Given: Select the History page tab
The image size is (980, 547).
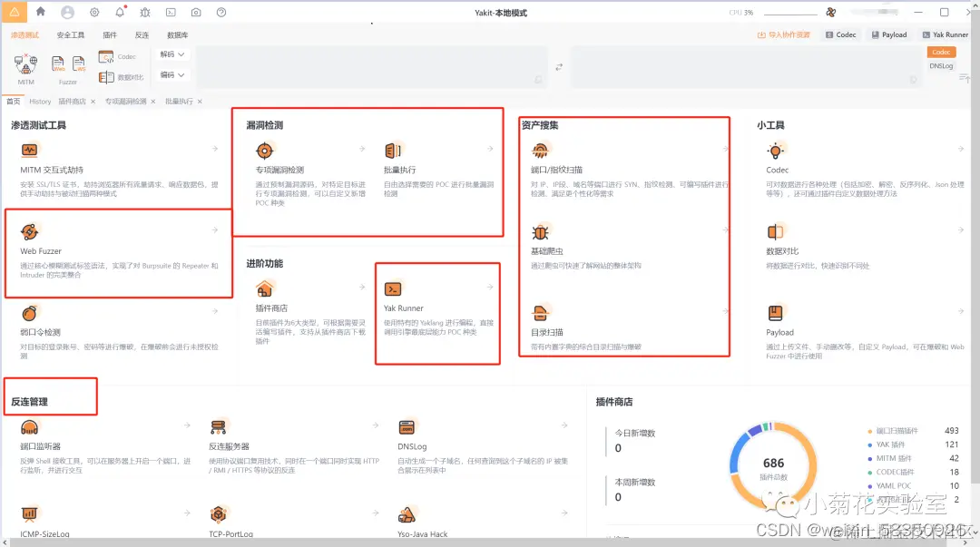Looking at the screenshot, I should [x=40, y=102].
